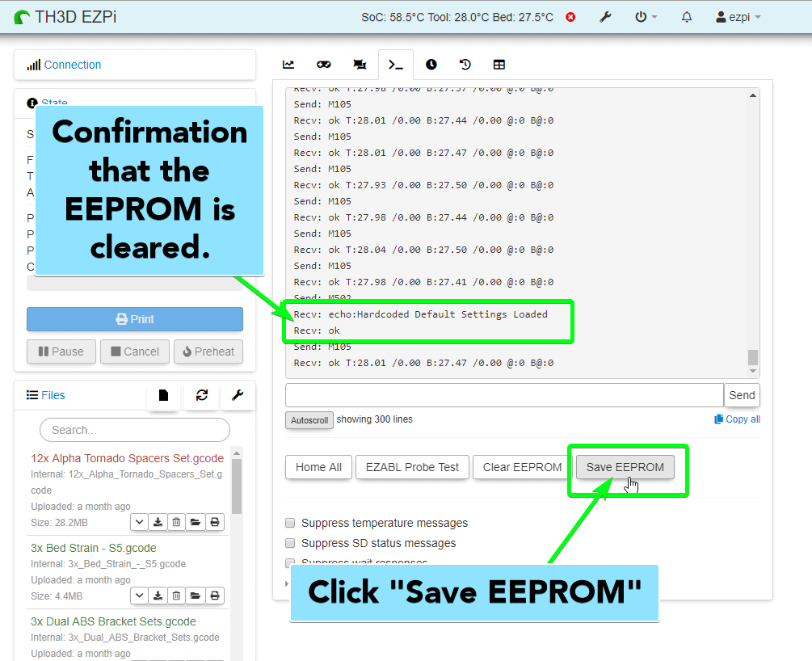Open file list settings wrench
The height and width of the screenshot is (661, 812).
click(x=238, y=395)
